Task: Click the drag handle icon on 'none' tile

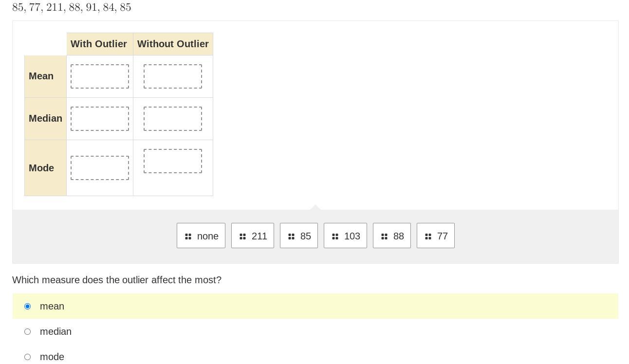Action: (x=188, y=237)
